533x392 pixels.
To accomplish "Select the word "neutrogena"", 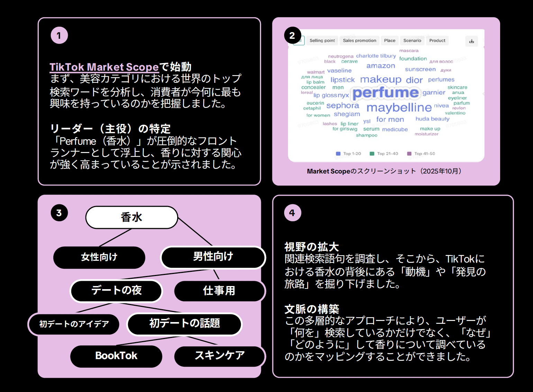I will tap(341, 56).
